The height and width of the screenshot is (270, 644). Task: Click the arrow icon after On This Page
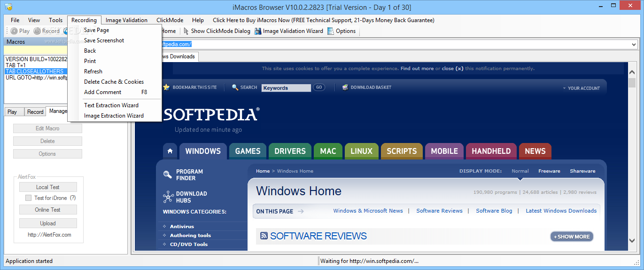pyautogui.click(x=301, y=211)
